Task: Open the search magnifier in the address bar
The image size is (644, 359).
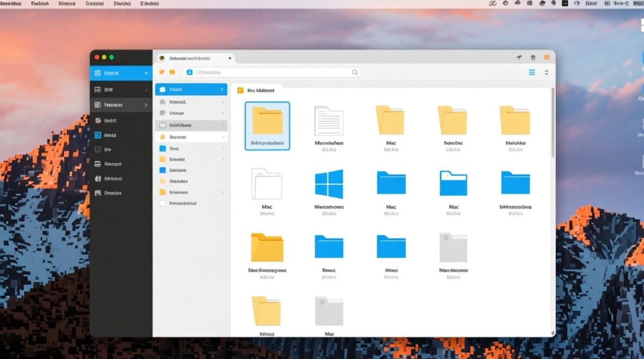Action: point(355,72)
